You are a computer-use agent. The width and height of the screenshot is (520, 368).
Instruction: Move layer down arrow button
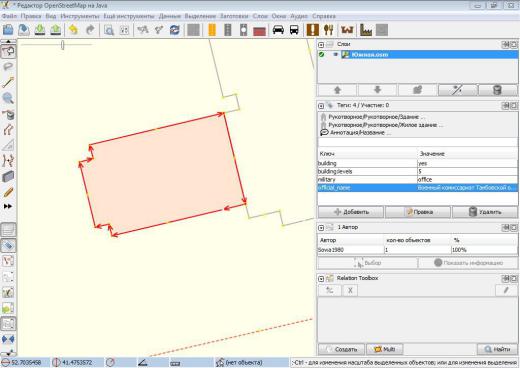377,90
